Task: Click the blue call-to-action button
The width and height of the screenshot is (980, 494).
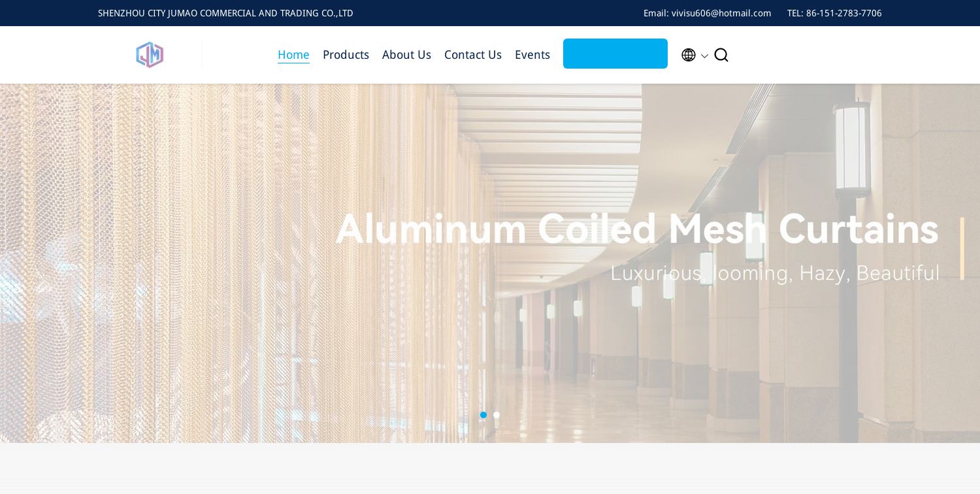Action: click(x=615, y=54)
